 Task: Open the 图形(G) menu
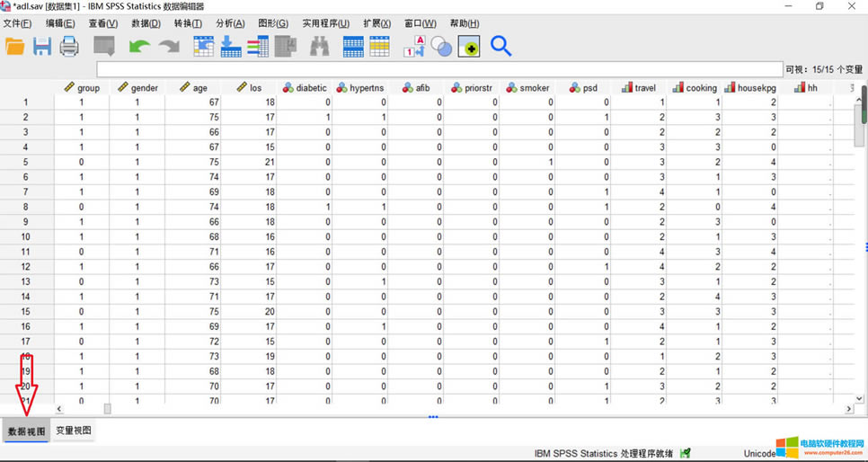point(273,23)
